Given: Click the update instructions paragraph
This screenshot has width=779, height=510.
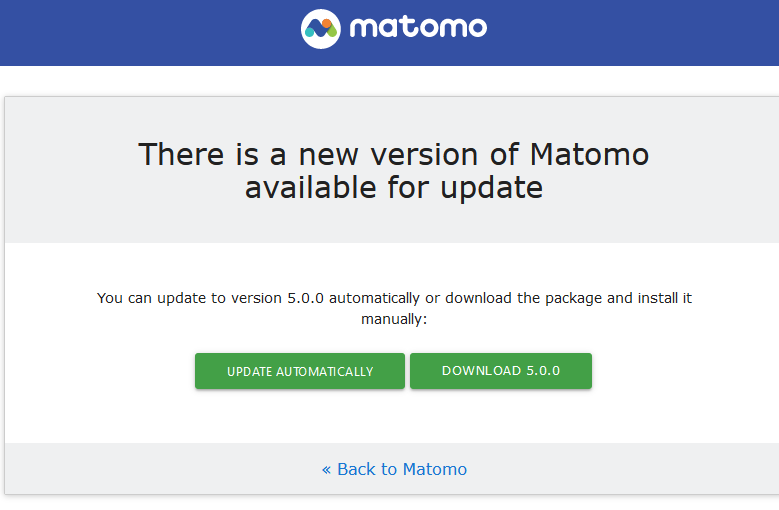Looking at the screenshot, I should point(394,308).
